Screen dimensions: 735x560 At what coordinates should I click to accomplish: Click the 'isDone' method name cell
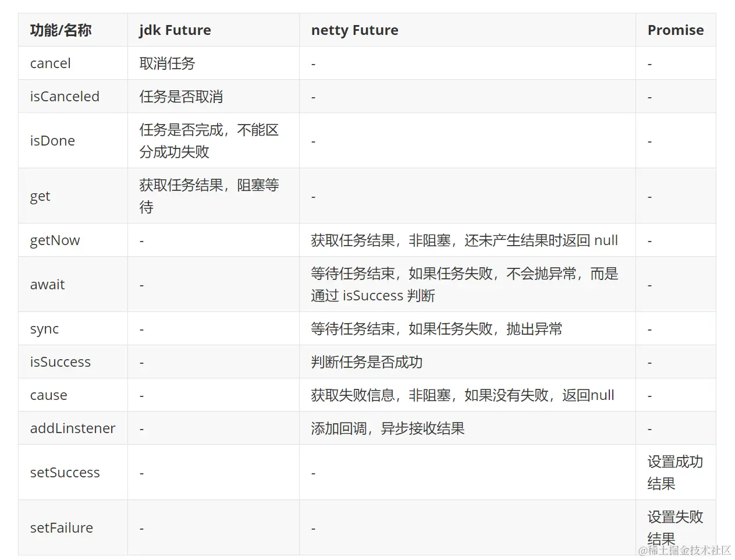click(52, 141)
